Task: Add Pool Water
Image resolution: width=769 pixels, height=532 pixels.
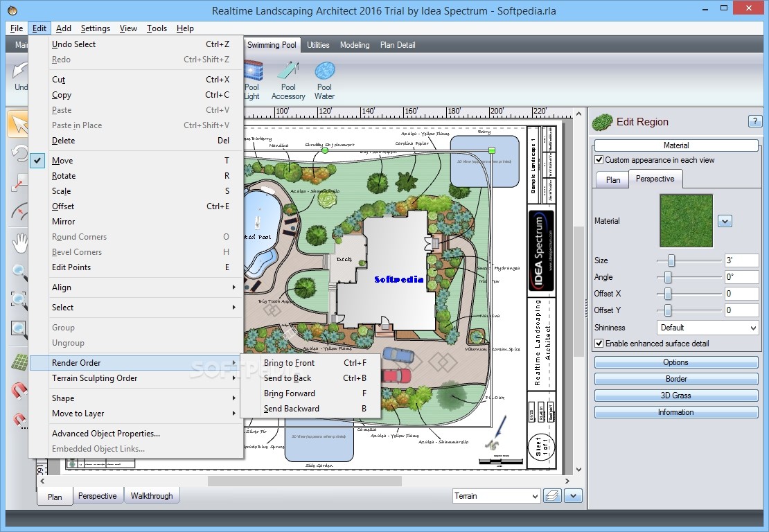Action: tap(324, 80)
